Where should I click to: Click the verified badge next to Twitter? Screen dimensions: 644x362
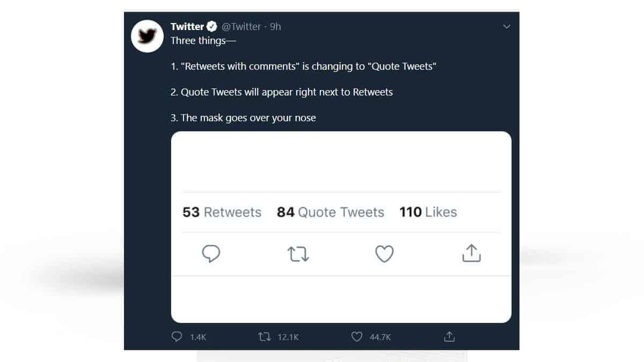[x=211, y=26]
